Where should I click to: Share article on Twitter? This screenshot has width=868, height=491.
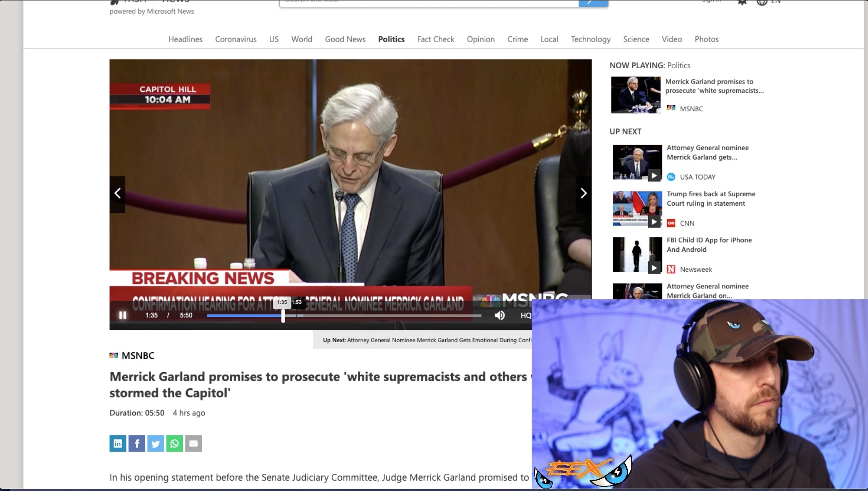tap(156, 444)
